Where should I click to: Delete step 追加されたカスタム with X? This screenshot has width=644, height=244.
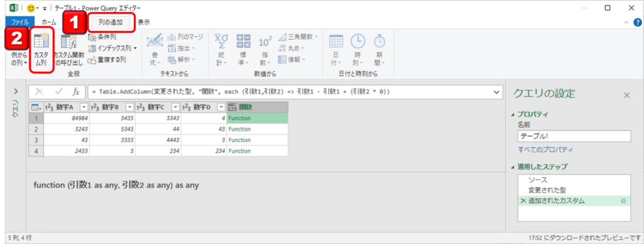click(523, 201)
